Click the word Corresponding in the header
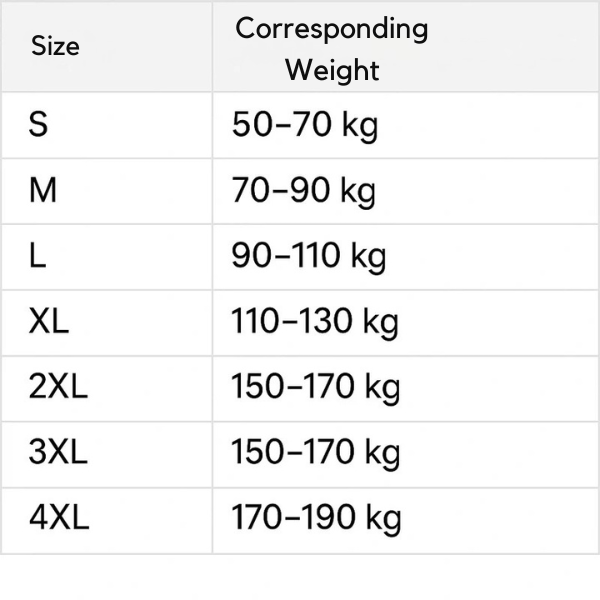Viewport: 600px width, 600px height. 331,28
